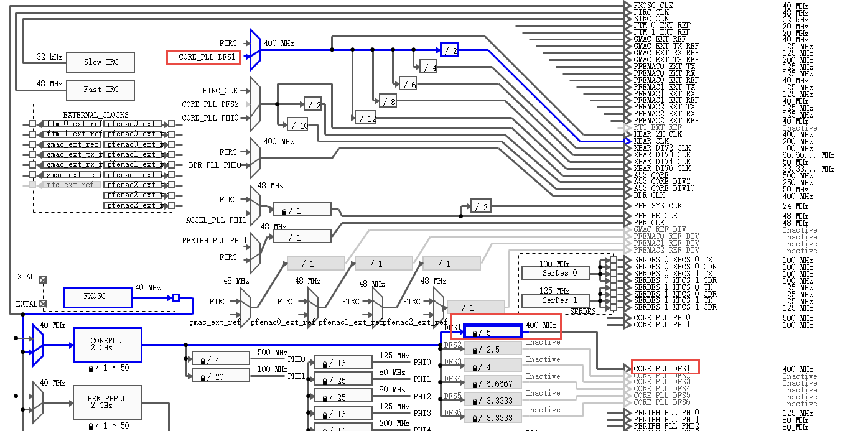The image size is (868, 431).
Task: Click the XTAL pad icon
Action: pos(42,279)
